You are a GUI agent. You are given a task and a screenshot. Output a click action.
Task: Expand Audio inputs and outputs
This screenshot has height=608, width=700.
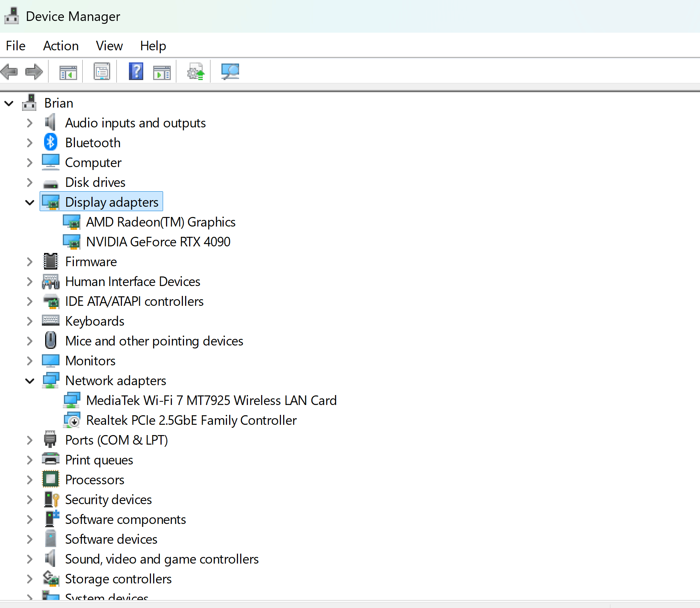tap(30, 123)
